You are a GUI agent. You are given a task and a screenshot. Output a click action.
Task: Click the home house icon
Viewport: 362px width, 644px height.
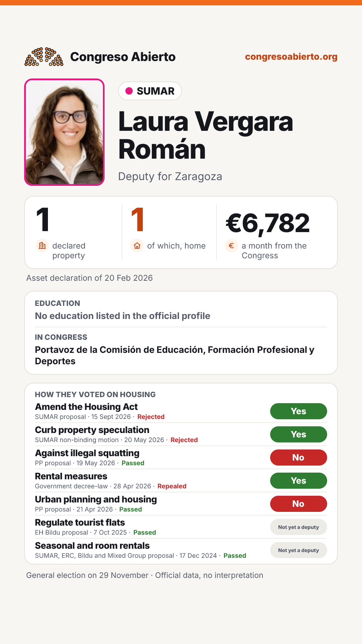pos(137,246)
